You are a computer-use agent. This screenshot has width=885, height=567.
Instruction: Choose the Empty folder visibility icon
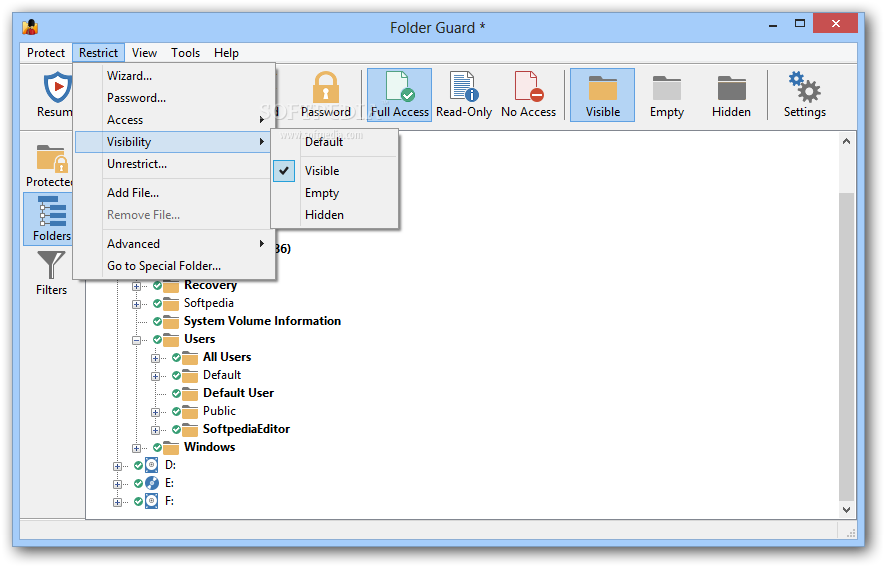coord(666,94)
